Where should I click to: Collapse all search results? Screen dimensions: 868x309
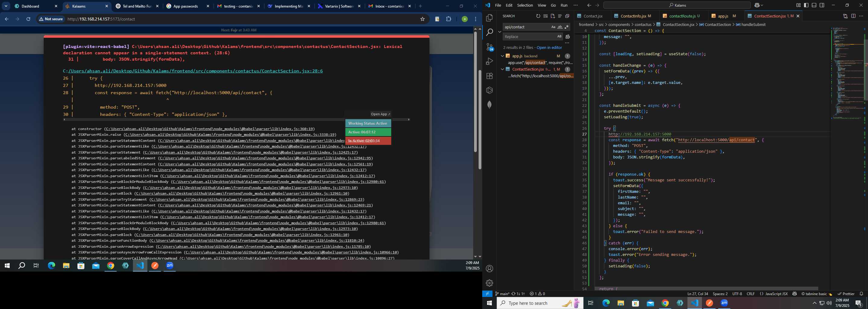point(567,16)
